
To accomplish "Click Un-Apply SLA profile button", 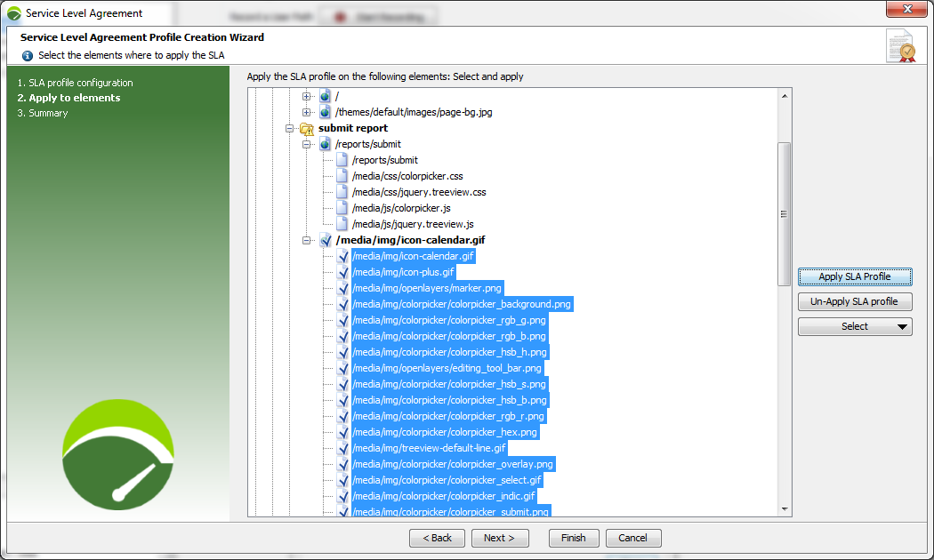I will point(855,301).
